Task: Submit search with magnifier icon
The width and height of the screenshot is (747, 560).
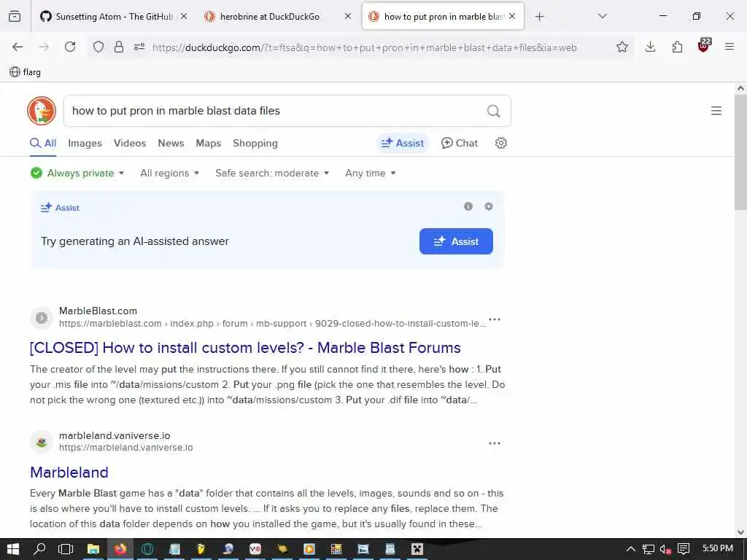Action: (x=494, y=111)
